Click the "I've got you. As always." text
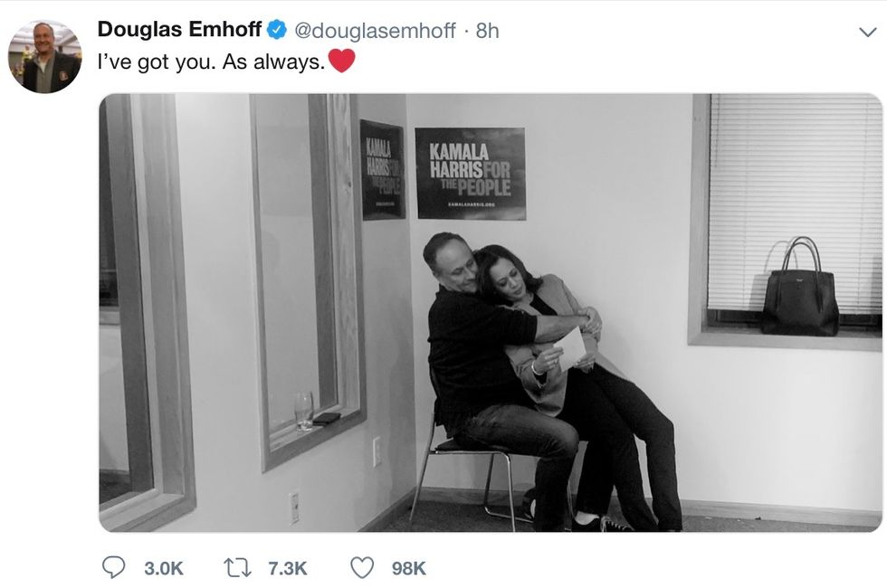The image size is (887, 588). click(x=210, y=63)
